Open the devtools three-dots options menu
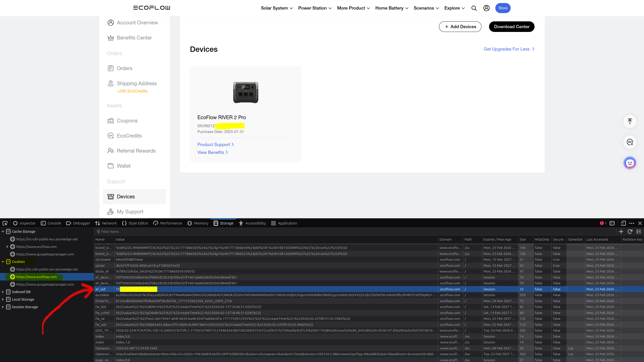 pyautogui.click(x=632, y=223)
